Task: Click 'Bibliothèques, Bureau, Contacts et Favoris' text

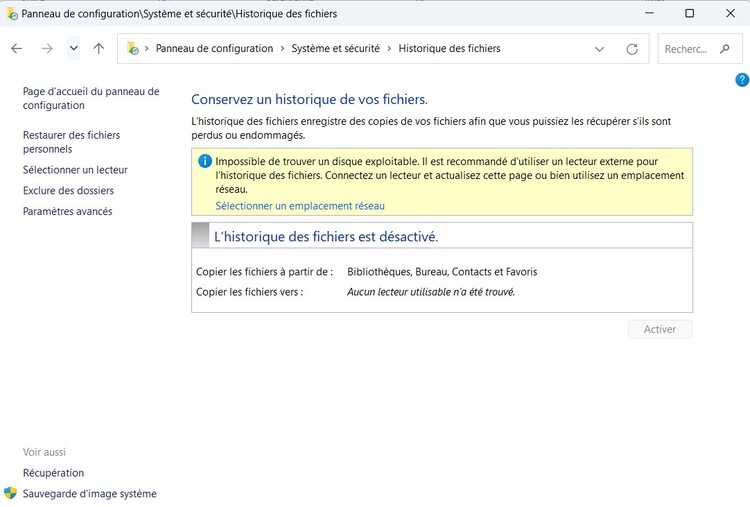Action: click(442, 272)
